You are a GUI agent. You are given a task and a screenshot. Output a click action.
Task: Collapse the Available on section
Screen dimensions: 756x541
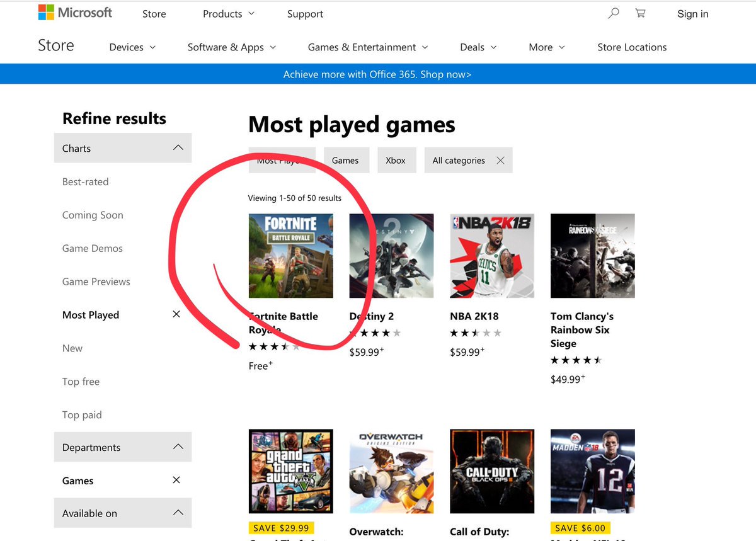point(123,513)
